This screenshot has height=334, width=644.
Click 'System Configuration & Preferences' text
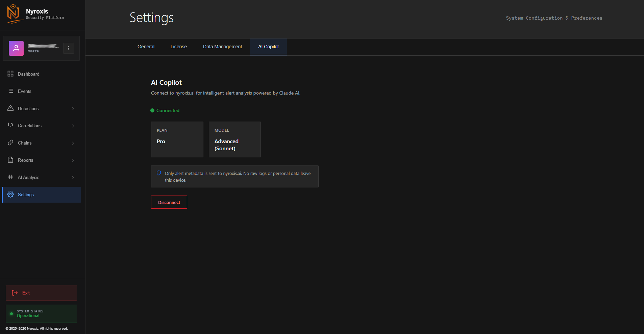pos(554,18)
